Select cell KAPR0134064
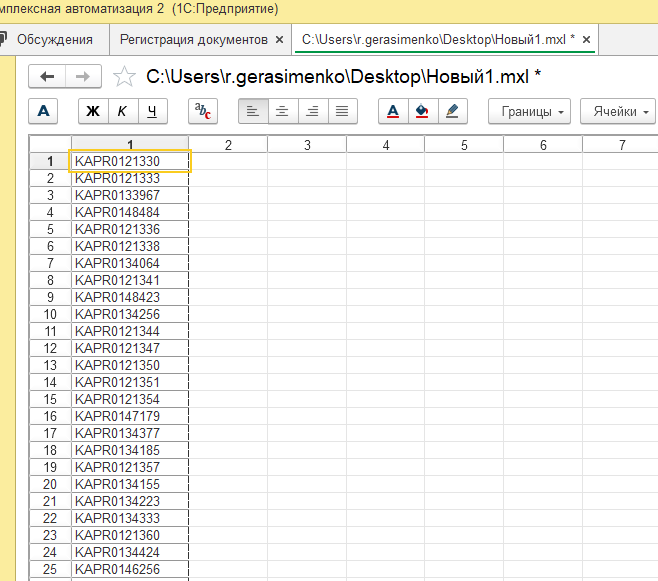The image size is (658, 581). pos(130,263)
